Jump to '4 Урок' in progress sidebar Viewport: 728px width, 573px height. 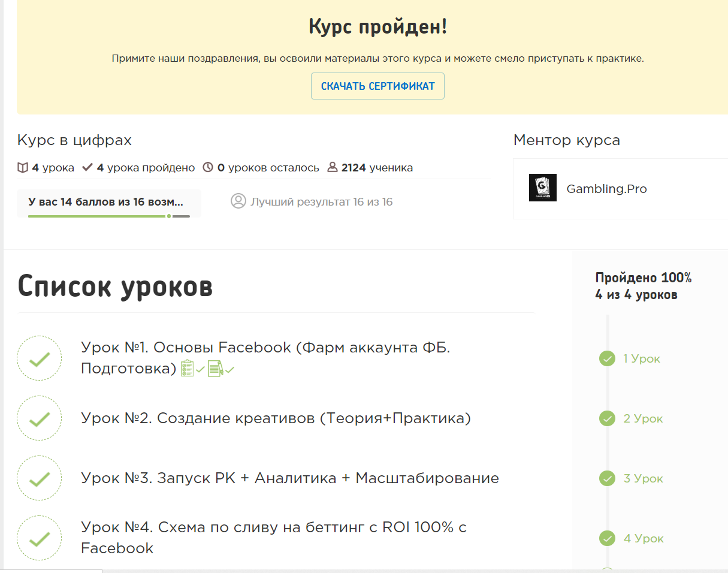(644, 539)
